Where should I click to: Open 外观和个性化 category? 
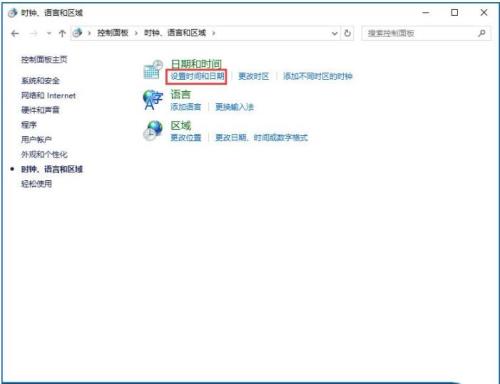point(44,154)
